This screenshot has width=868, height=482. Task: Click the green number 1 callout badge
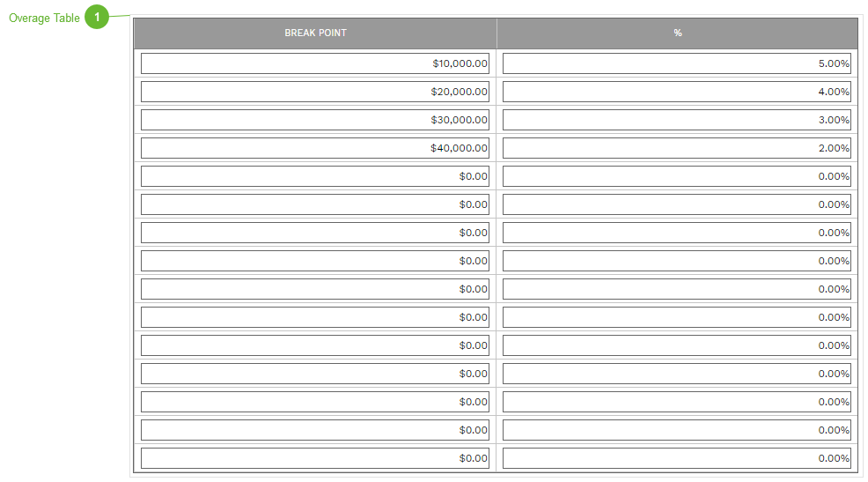tap(97, 18)
